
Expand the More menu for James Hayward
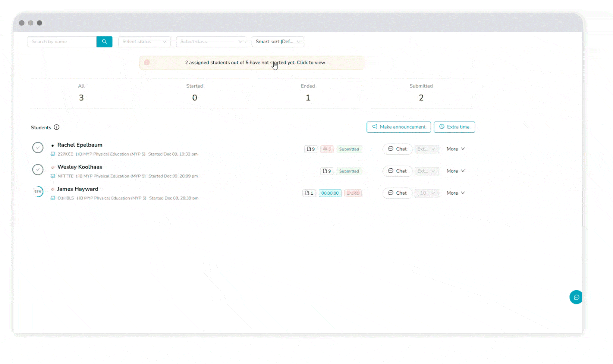(455, 193)
